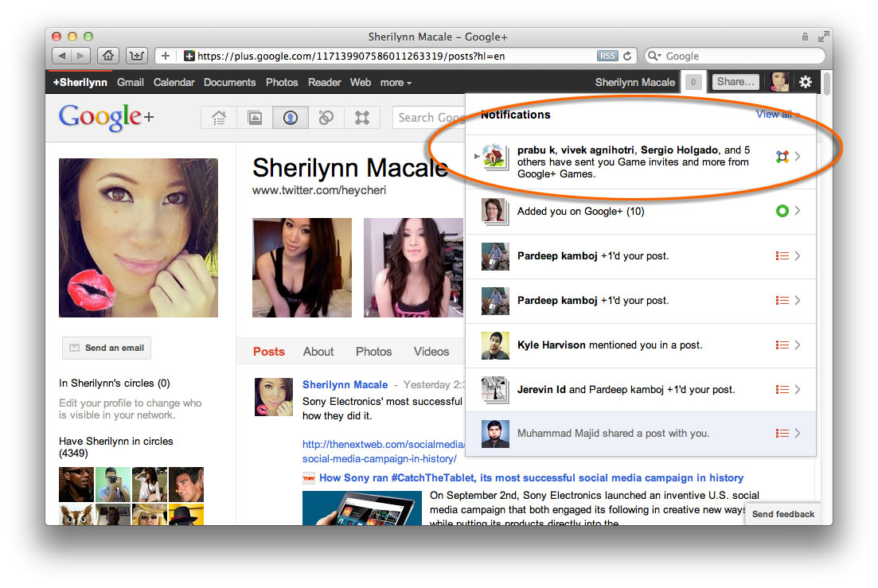878x588 pixels.
Task: Expand the 'more' dropdown in black bar
Action: tap(396, 83)
